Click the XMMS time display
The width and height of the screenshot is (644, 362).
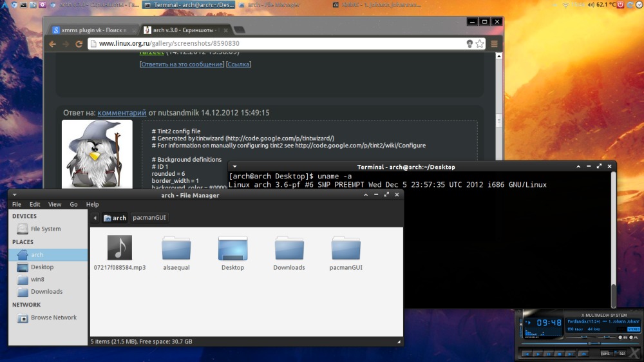click(x=549, y=323)
